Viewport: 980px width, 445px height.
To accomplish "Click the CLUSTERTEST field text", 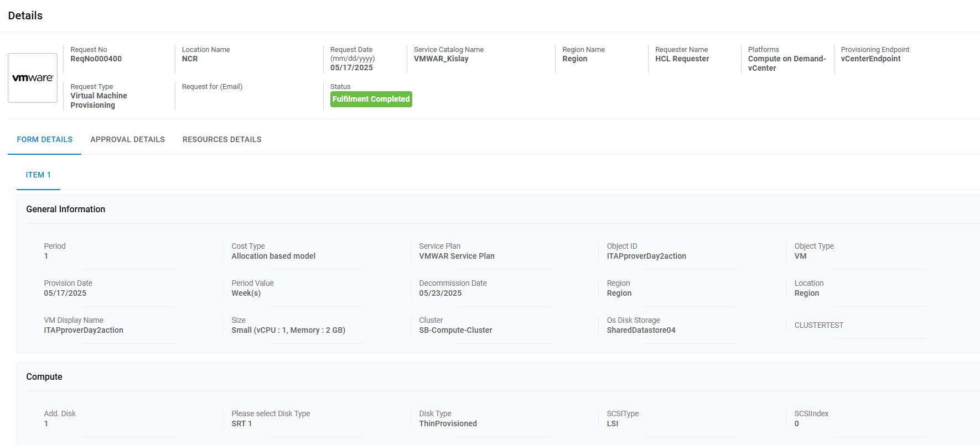I will click(818, 325).
